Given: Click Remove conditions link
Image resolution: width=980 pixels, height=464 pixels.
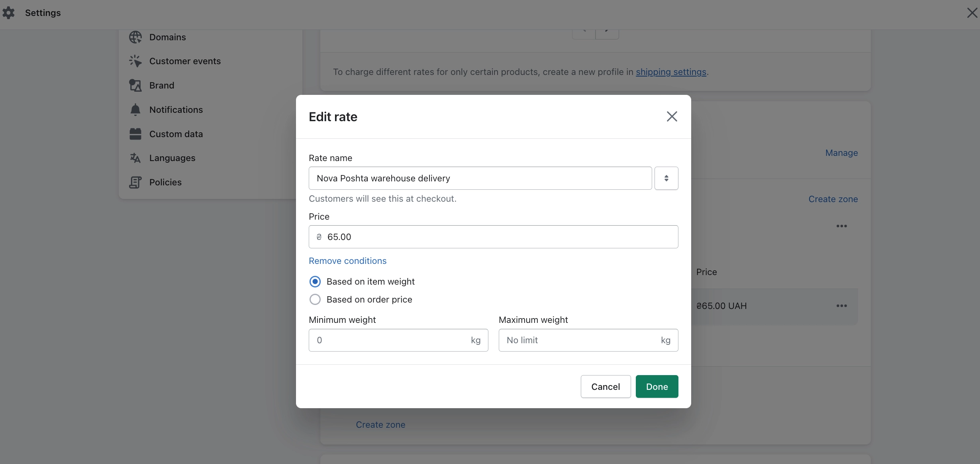Looking at the screenshot, I should 347,261.
